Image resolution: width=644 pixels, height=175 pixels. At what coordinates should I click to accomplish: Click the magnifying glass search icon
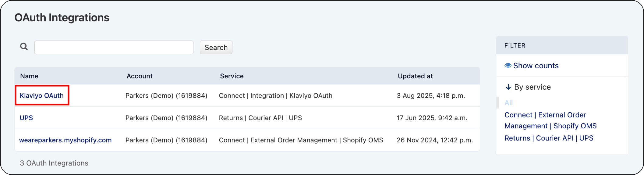click(x=24, y=47)
